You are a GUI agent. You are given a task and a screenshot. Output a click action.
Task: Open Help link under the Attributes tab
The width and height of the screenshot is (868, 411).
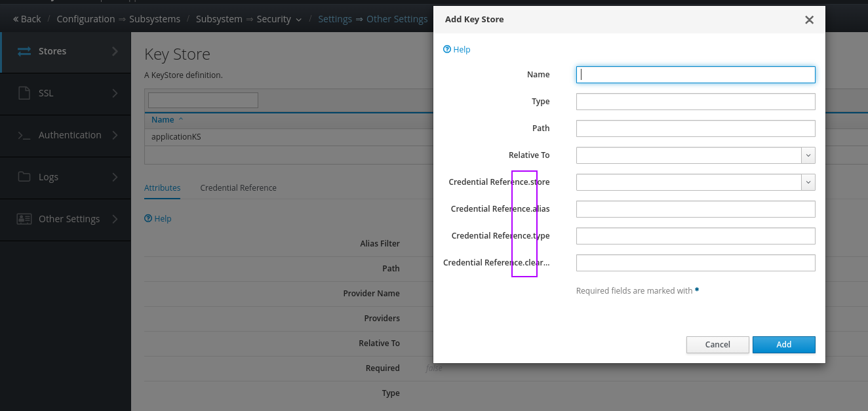[x=158, y=219]
